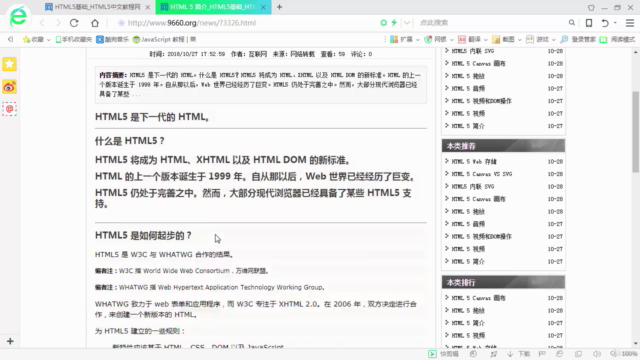The height and width of the screenshot is (360, 640).
Task: Click the search magnifier icon
Action: point(572,23)
